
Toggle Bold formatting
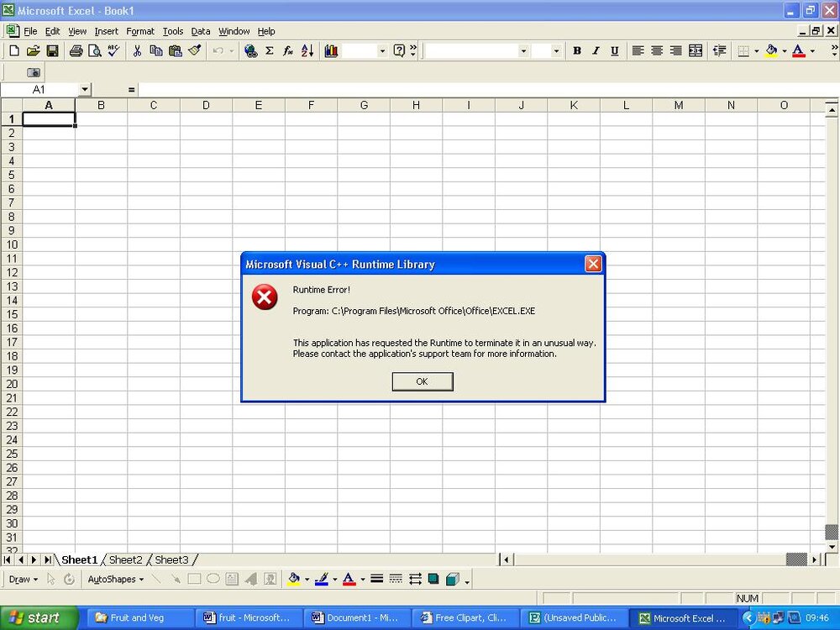click(577, 51)
